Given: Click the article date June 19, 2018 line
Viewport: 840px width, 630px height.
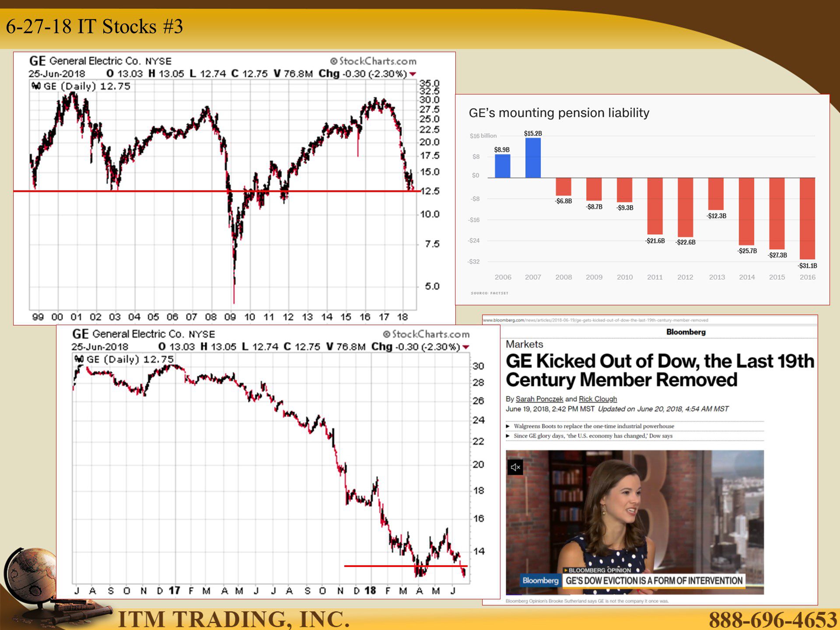Looking at the screenshot, I should (617, 409).
